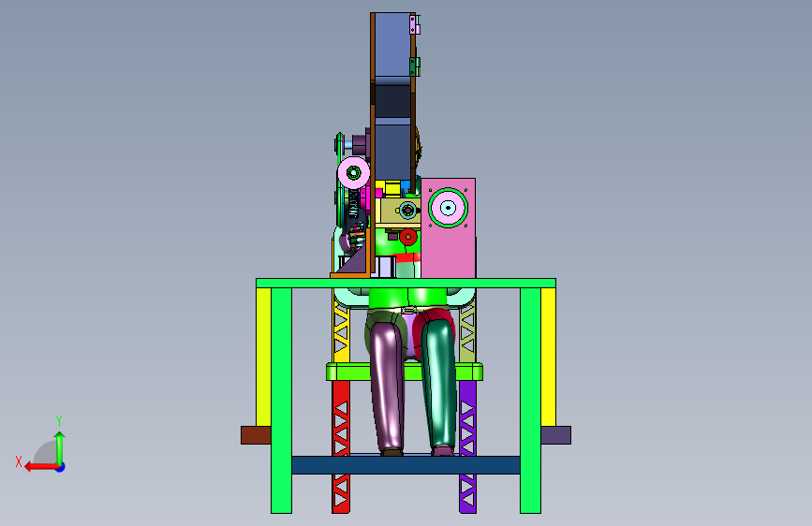Screen dimensions: 812x526
Task: Select the right yellow table leg
Action: (549, 358)
